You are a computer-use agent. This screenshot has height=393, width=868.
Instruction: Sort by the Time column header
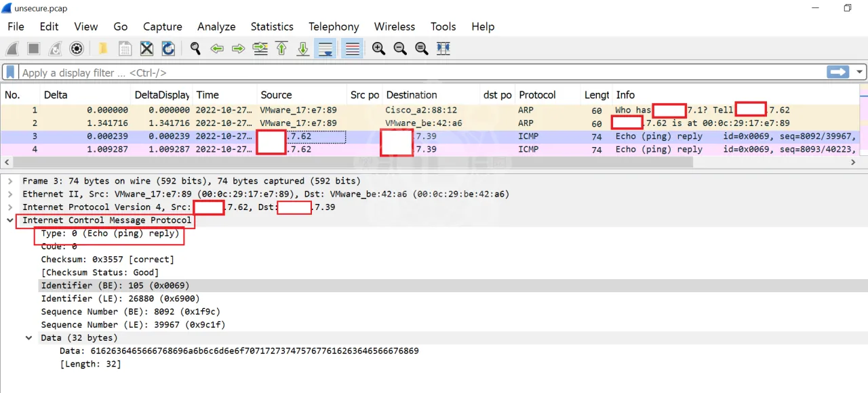224,95
